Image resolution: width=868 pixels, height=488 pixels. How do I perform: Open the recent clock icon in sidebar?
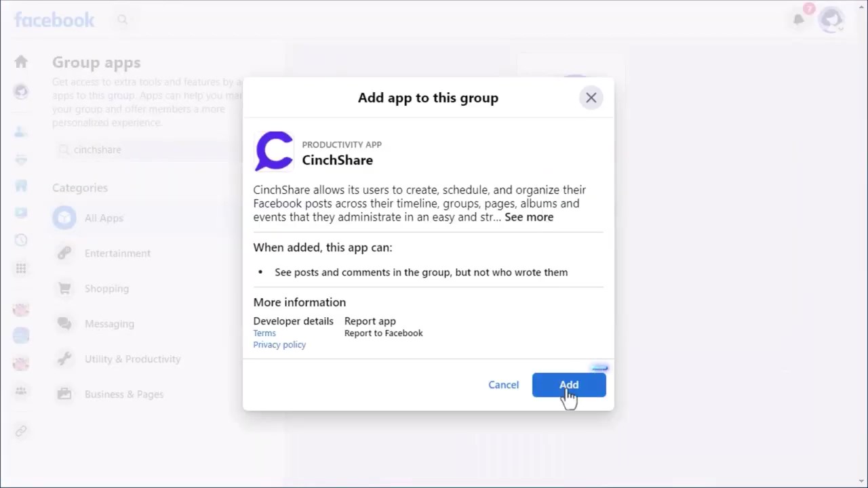21,240
